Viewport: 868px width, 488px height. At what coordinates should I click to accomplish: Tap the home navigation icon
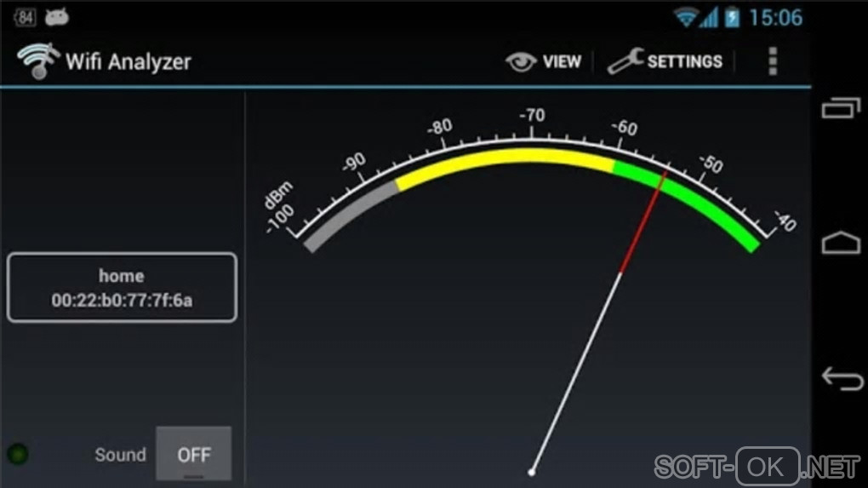[x=840, y=243]
